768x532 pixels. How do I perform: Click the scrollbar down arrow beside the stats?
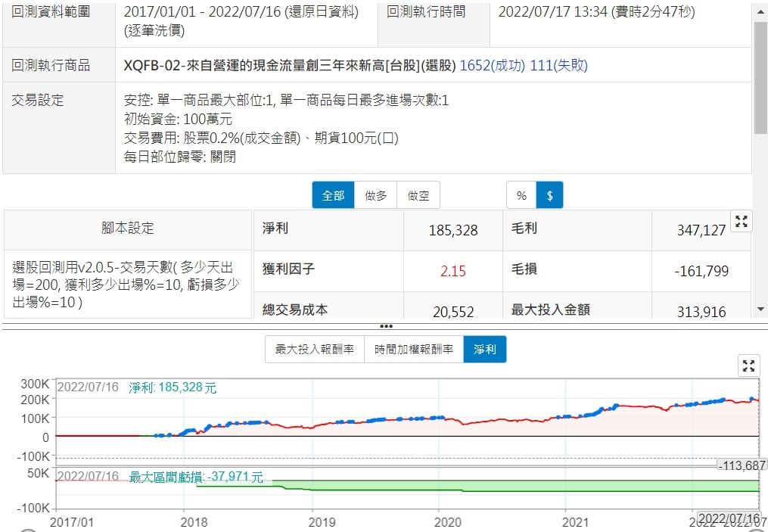click(x=761, y=309)
